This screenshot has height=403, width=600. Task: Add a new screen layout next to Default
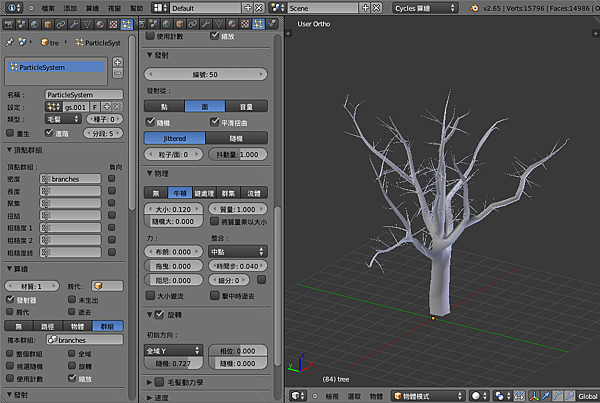pos(248,8)
